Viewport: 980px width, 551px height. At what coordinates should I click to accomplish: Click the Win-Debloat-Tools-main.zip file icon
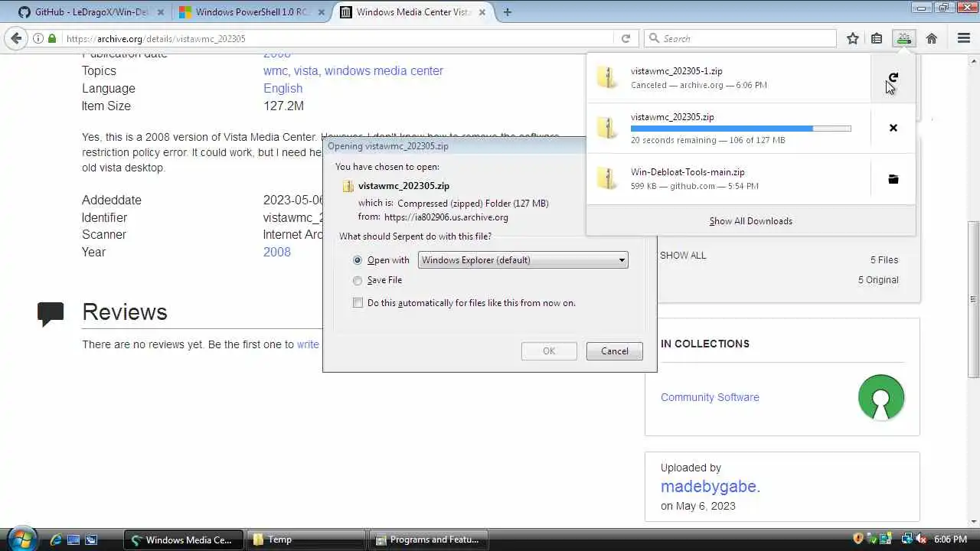click(x=607, y=179)
